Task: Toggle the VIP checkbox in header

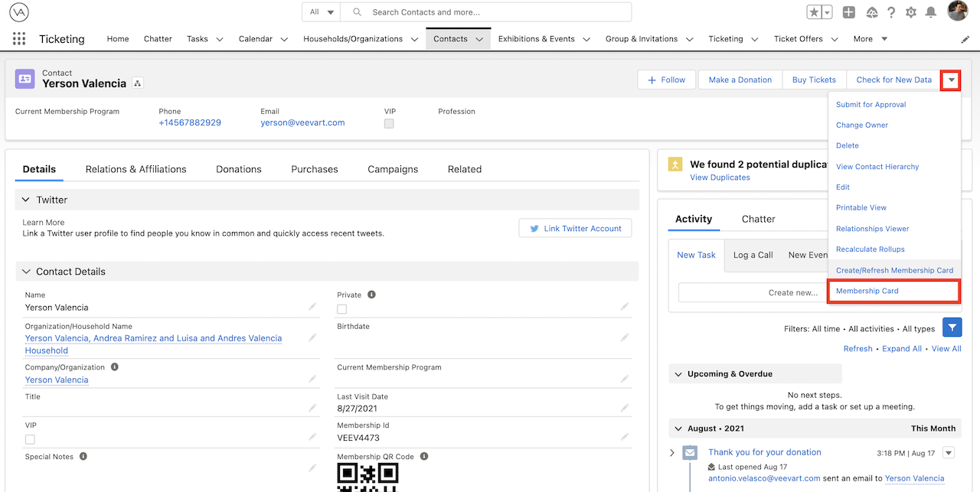Action: pos(389,124)
